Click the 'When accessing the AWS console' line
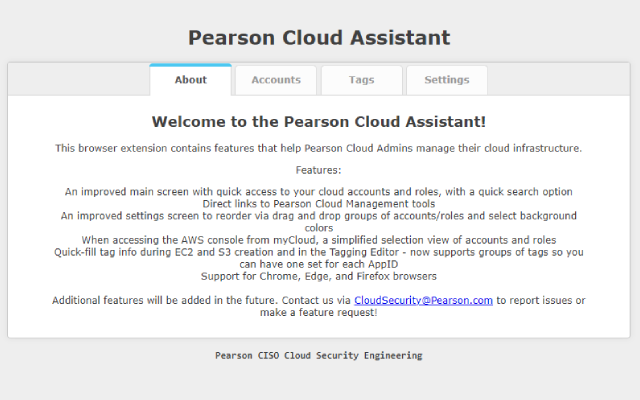Screen dimensions: 640x400 click(x=319, y=240)
